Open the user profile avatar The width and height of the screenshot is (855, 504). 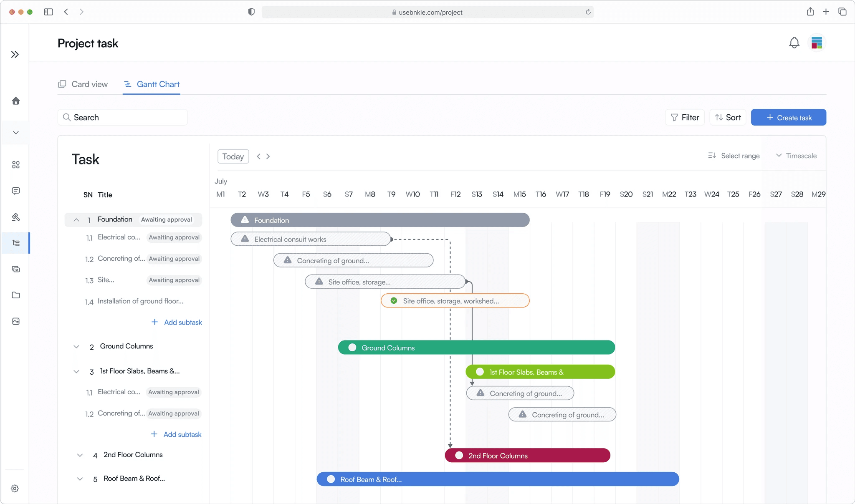817,43
